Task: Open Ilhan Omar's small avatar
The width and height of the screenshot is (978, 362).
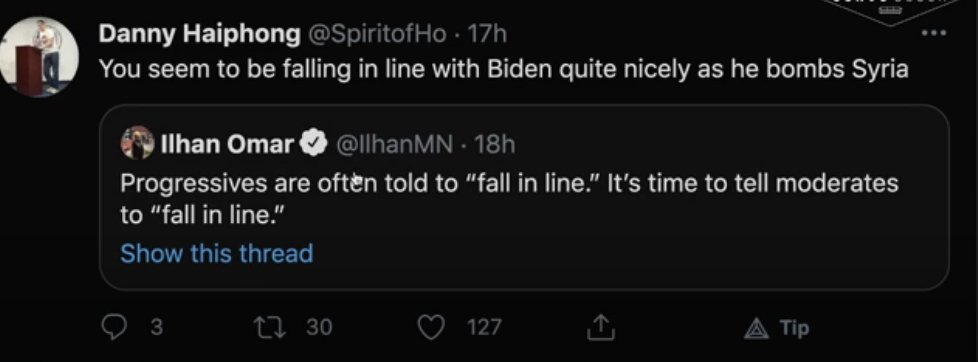Action: tap(137, 143)
